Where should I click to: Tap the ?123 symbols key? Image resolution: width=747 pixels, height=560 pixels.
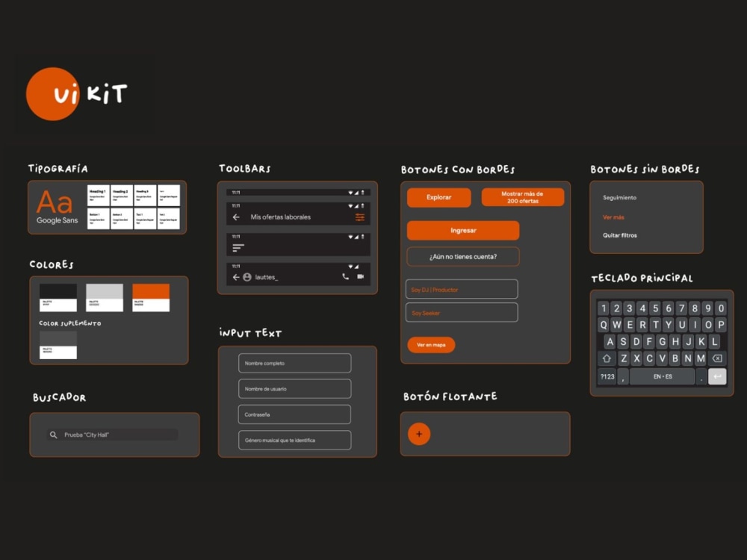(607, 376)
